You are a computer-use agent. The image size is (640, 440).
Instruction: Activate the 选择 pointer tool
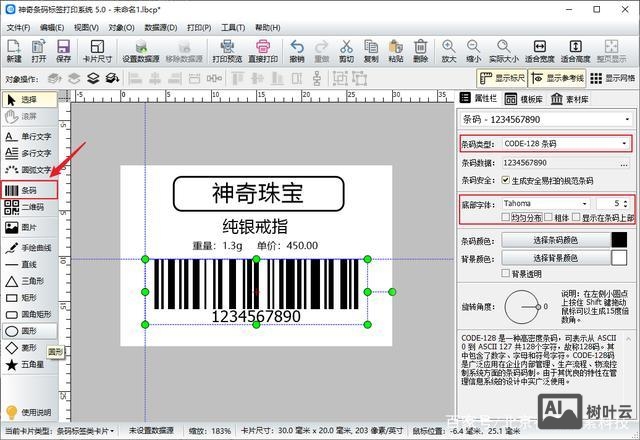point(29,100)
